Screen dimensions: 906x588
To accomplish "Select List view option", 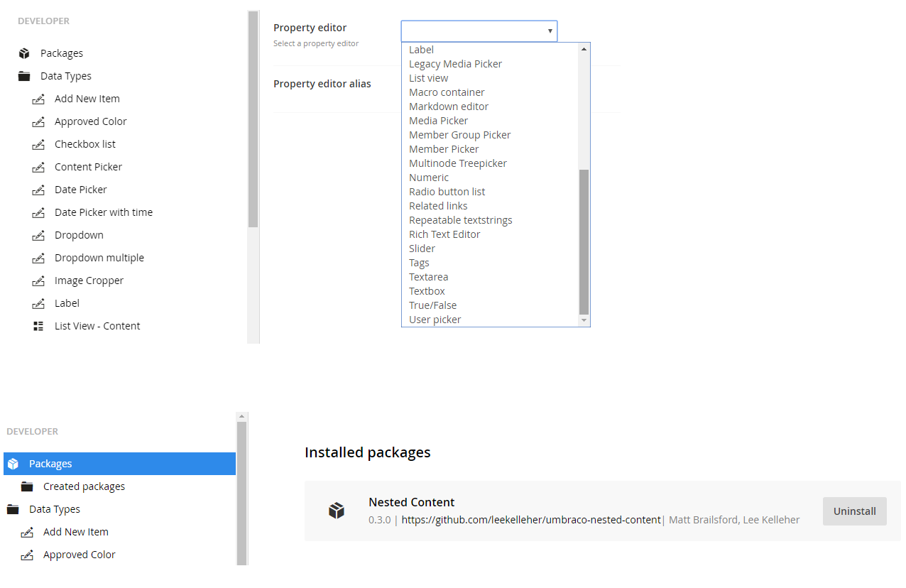I will [x=428, y=78].
